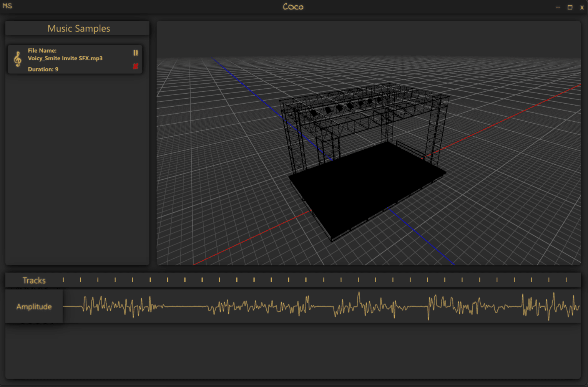Close the Coco application window
Viewport: 588px width, 387px height.
[582, 7]
